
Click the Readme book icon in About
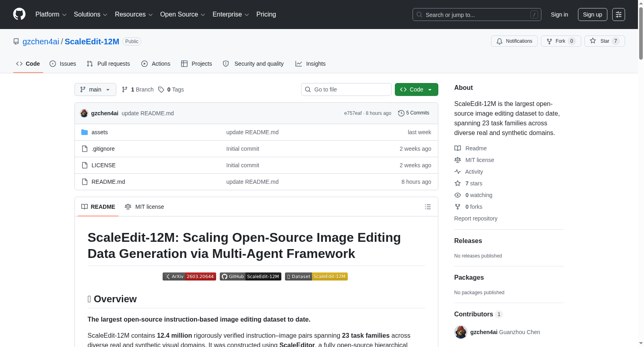pyautogui.click(x=458, y=148)
